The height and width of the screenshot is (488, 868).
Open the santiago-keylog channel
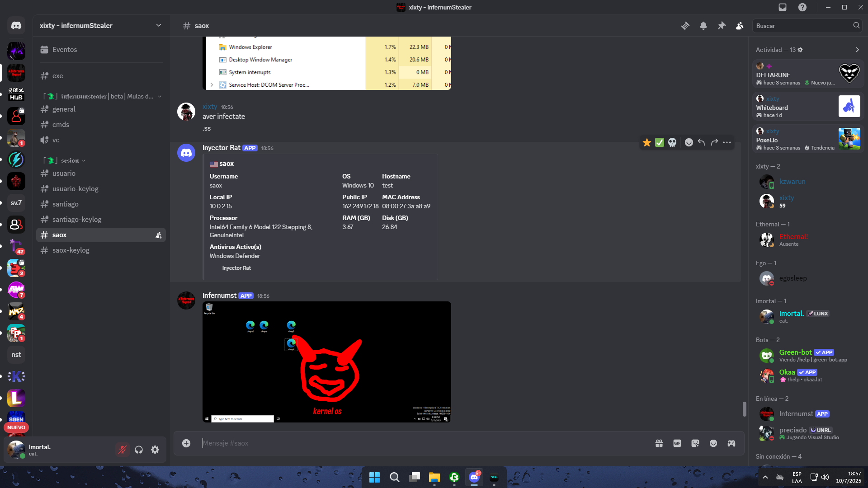click(101, 220)
